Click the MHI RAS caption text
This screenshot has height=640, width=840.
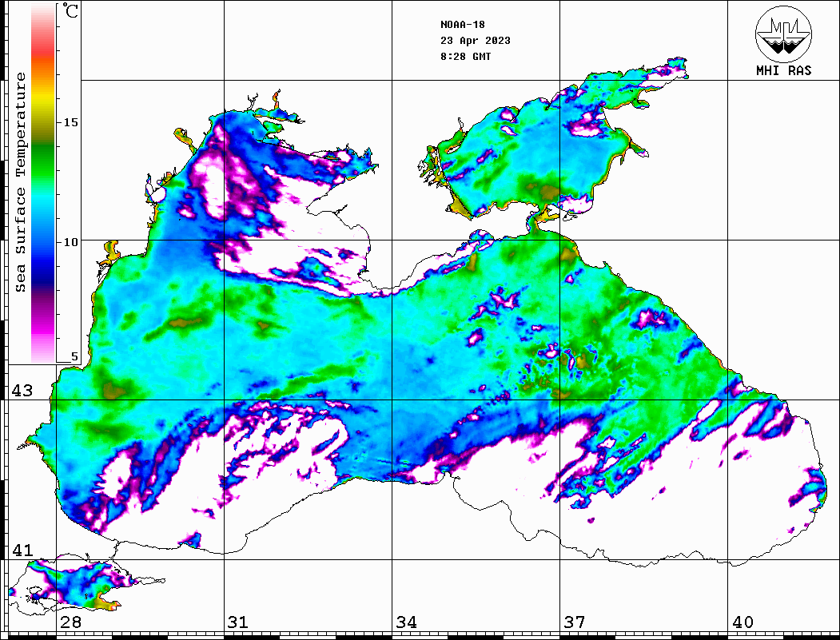coord(783,70)
